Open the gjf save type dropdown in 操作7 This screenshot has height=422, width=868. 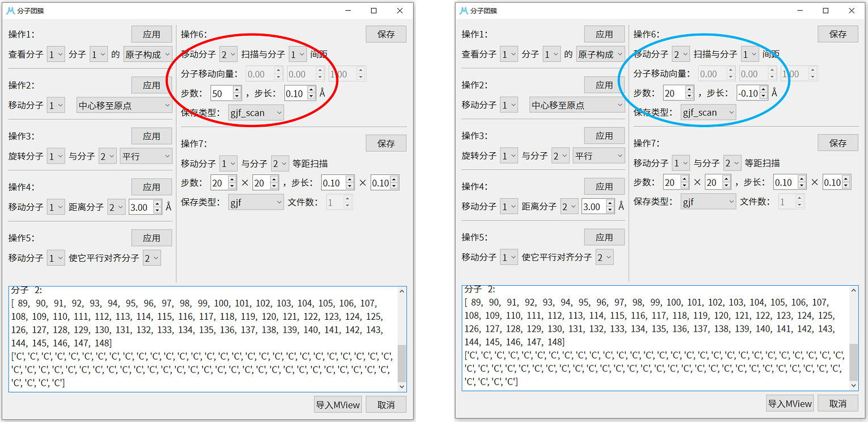click(255, 202)
